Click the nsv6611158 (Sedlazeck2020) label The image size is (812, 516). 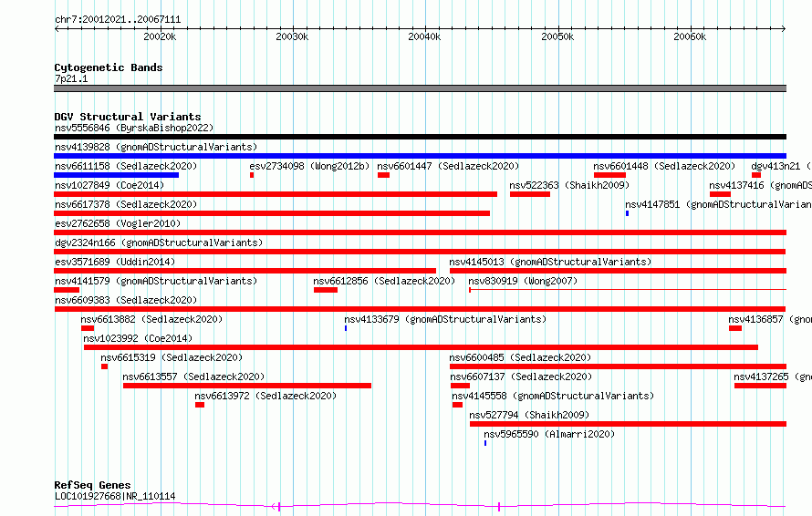coord(126,166)
